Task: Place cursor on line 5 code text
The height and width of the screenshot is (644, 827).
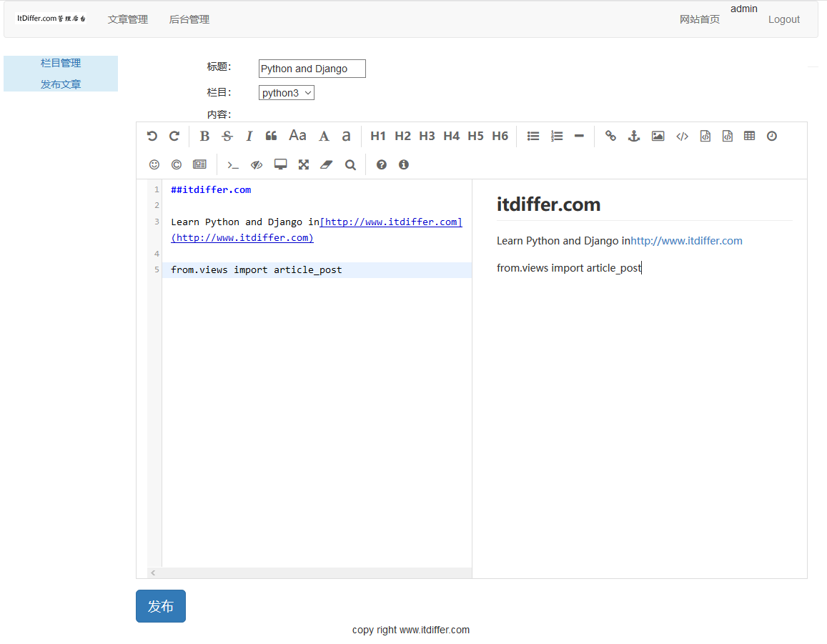Action: [257, 270]
